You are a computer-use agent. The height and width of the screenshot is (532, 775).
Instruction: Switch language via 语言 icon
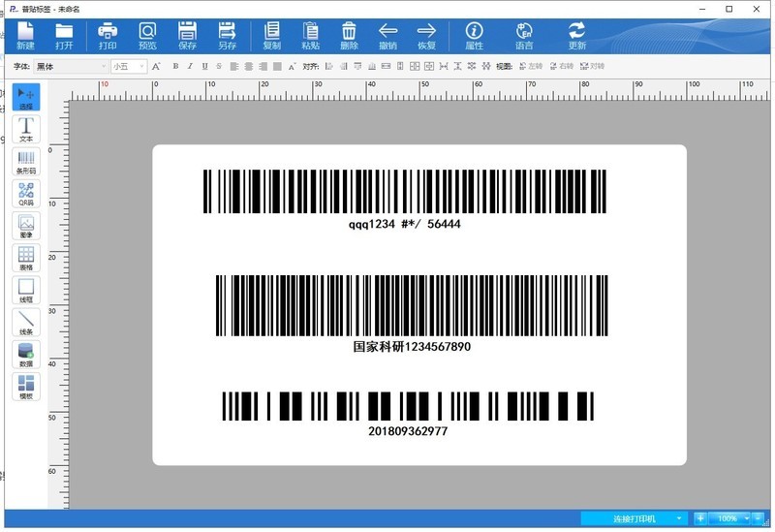pos(524,36)
